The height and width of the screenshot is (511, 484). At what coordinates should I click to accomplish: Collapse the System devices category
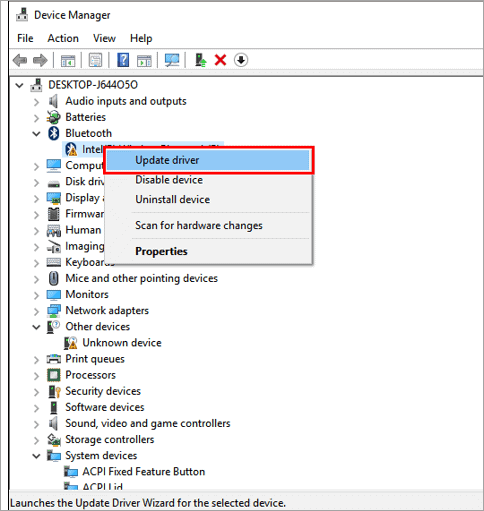[x=36, y=456]
